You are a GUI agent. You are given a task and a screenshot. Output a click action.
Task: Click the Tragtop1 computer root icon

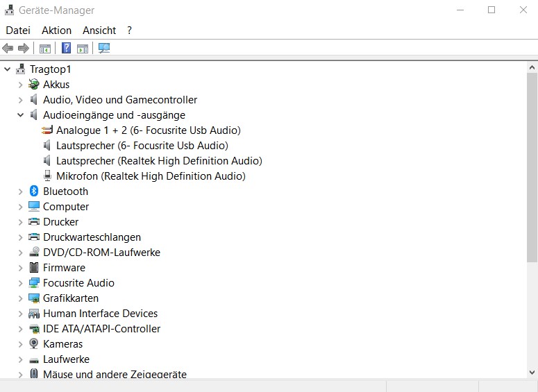click(21, 69)
